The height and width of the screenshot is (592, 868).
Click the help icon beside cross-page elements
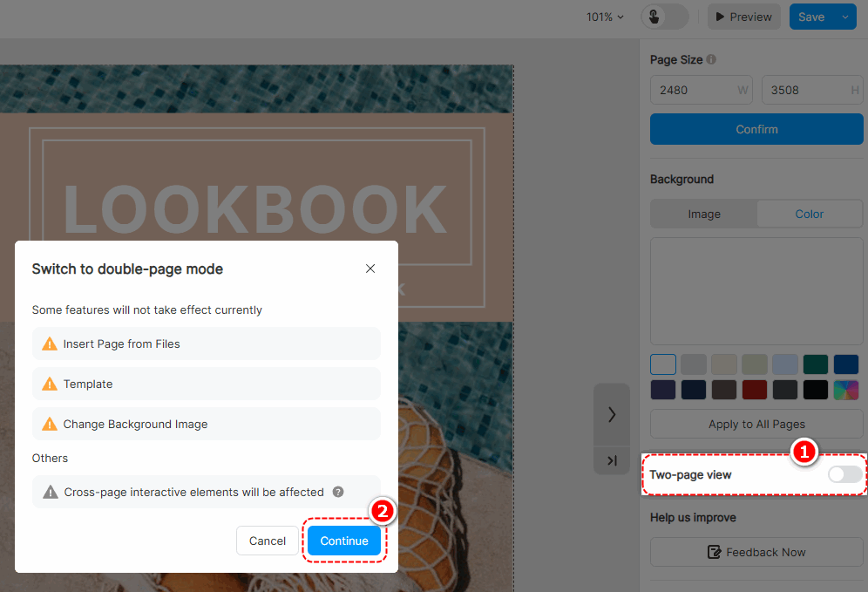pyautogui.click(x=338, y=492)
